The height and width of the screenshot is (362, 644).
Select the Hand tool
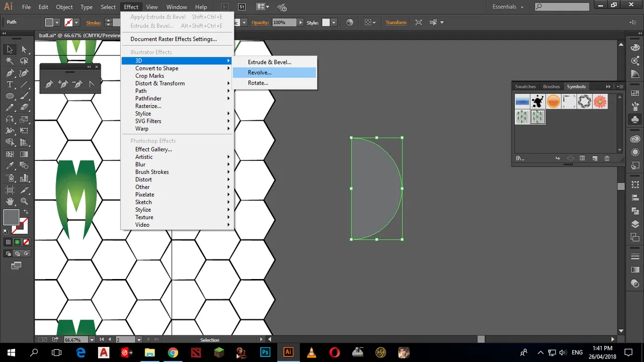(x=10, y=201)
